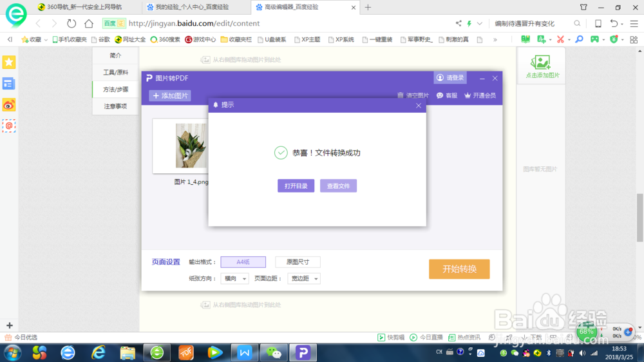Switch to 注意事项 section tab
644x362 pixels.
click(115, 106)
